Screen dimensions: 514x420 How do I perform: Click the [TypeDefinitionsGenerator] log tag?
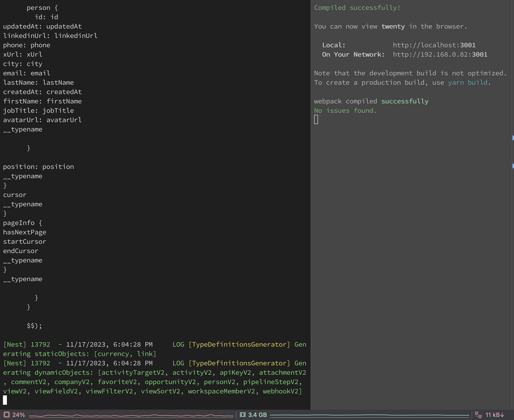pyautogui.click(x=239, y=344)
